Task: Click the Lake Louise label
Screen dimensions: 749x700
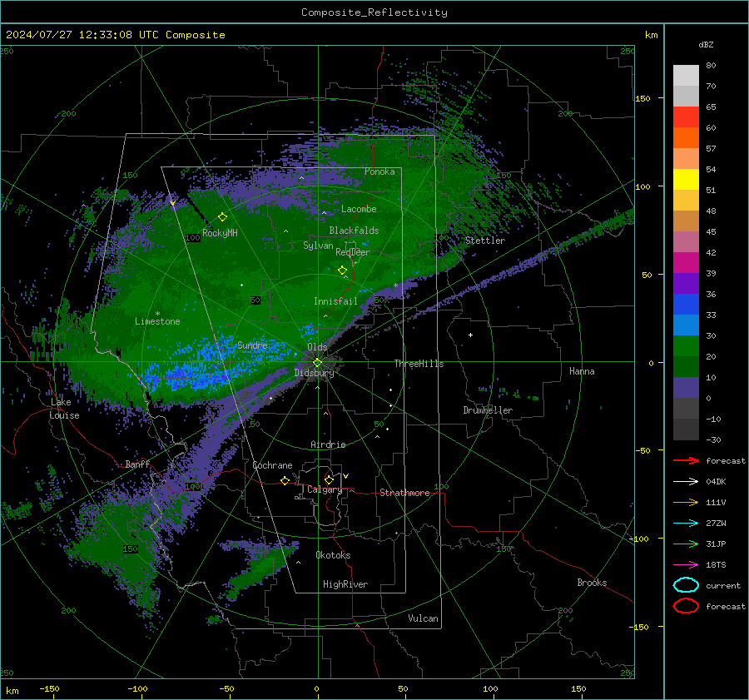Action: click(64, 409)
